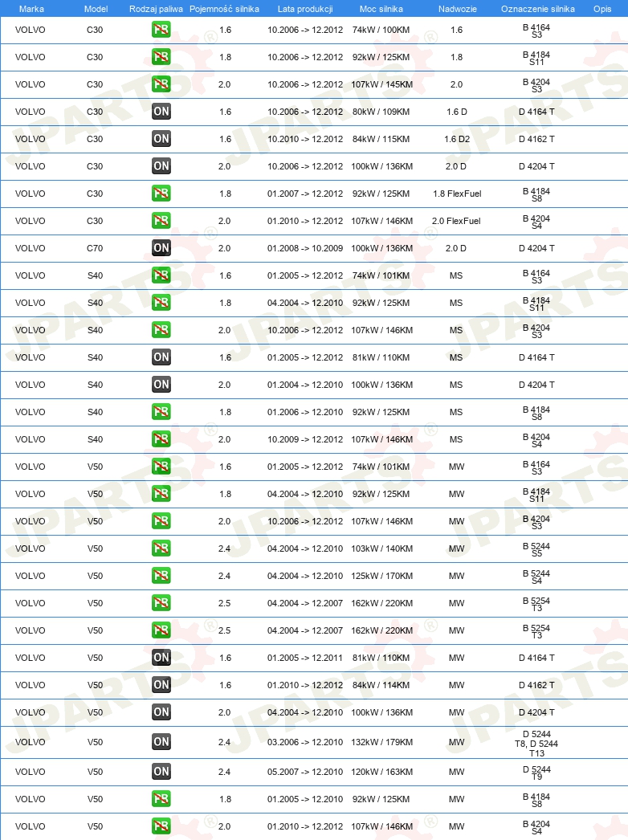Image resolution: width=628 pixels, height=840 pixels.
Task: Click the petrol icon for V50 74kW / 101KM
Action: 161,467
